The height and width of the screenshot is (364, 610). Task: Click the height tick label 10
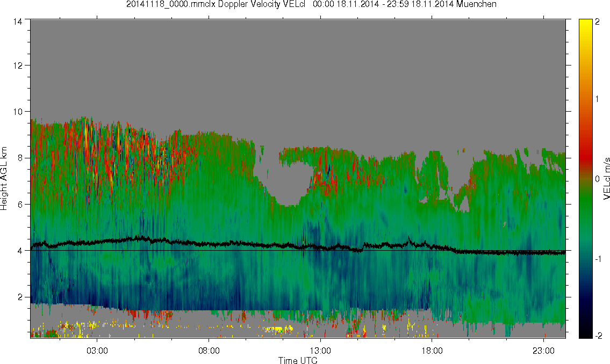[18, 112]
